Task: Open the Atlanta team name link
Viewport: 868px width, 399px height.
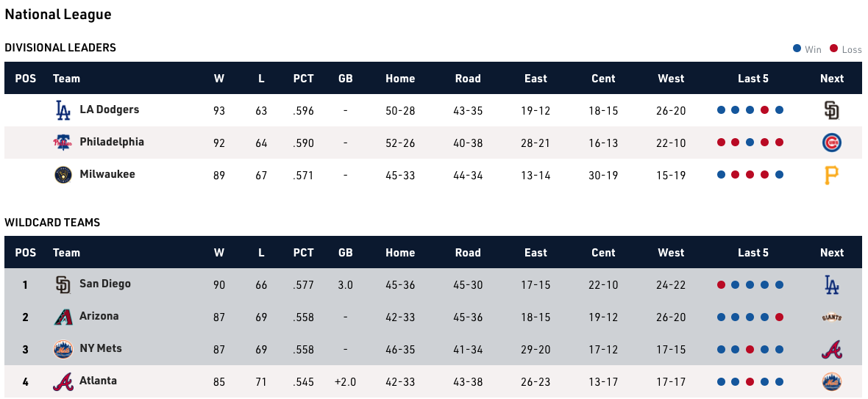Action: pos(98,381)
